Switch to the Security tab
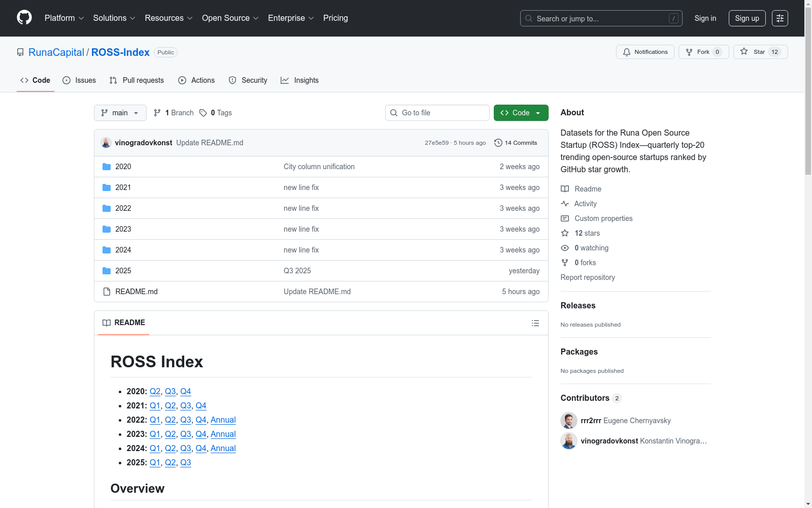812x508 pixels. tap(248, 80)
